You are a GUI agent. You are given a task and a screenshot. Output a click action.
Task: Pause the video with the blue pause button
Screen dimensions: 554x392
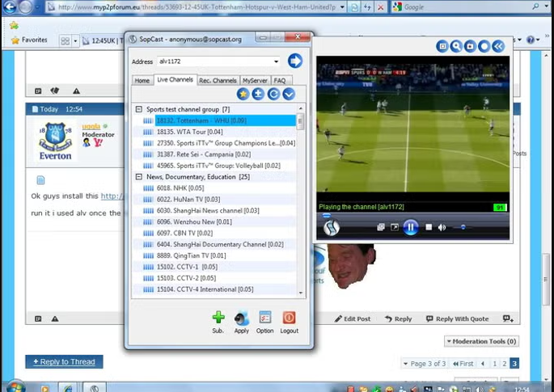click(x=411, y=227)
